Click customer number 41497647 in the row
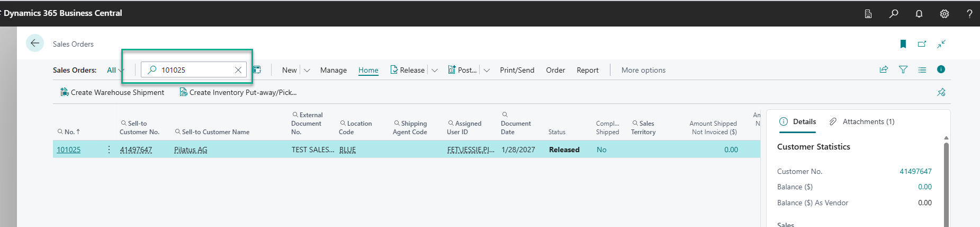980x227 pixels. [136, 150]
